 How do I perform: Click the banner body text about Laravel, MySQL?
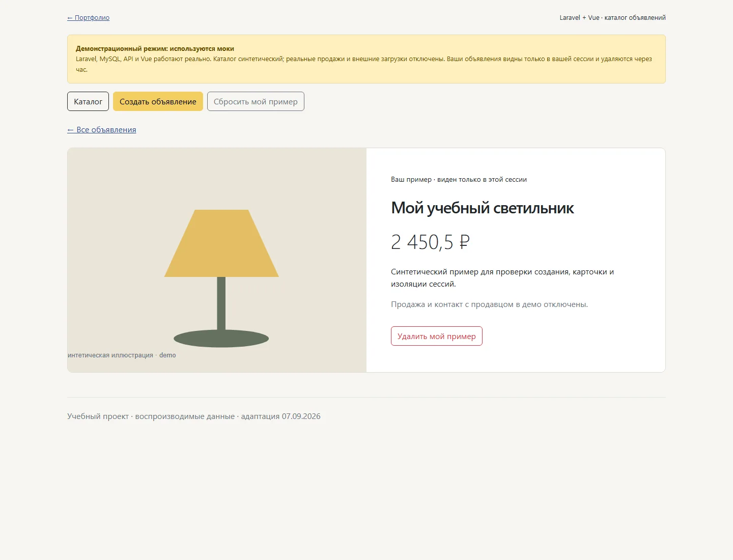pyautogui.click(x=364, y=64)
